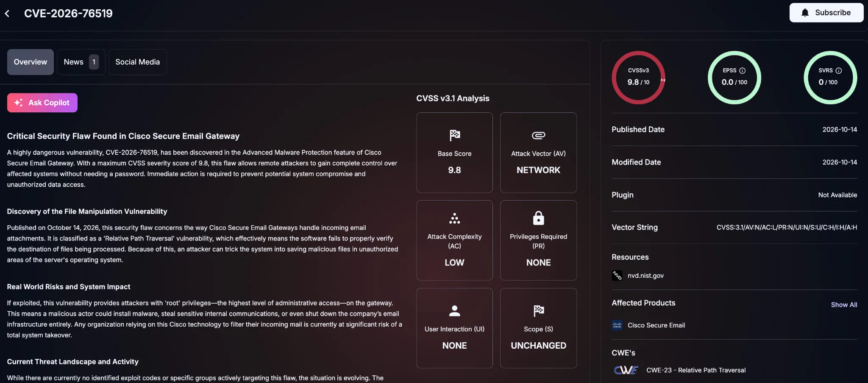Click heading Real World Risks and System Impact

69,287
